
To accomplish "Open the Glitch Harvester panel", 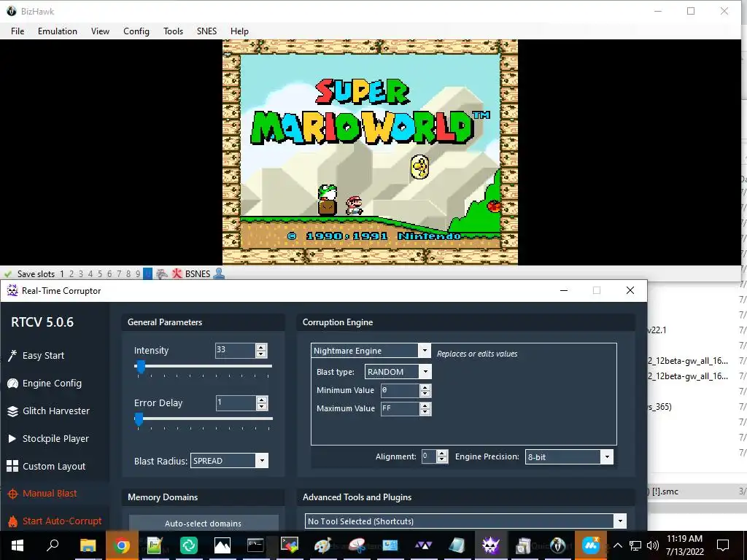I will (55, 411).
